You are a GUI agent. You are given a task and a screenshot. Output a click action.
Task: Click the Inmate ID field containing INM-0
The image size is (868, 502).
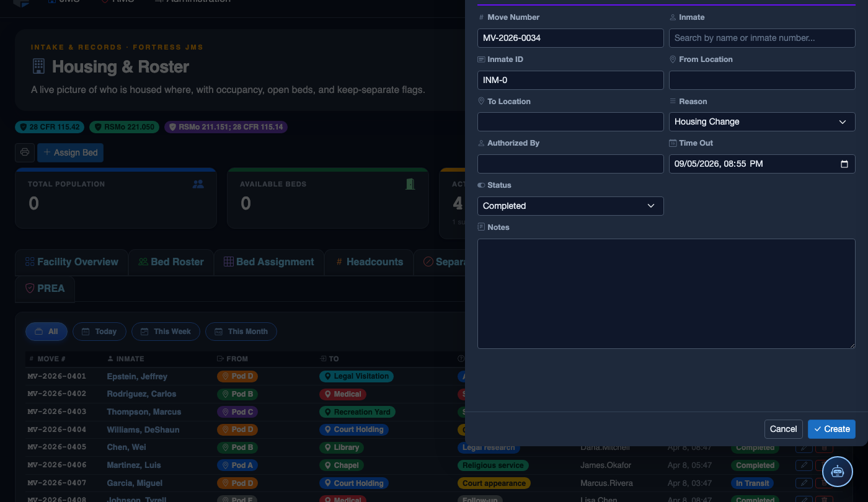point(570,80)
